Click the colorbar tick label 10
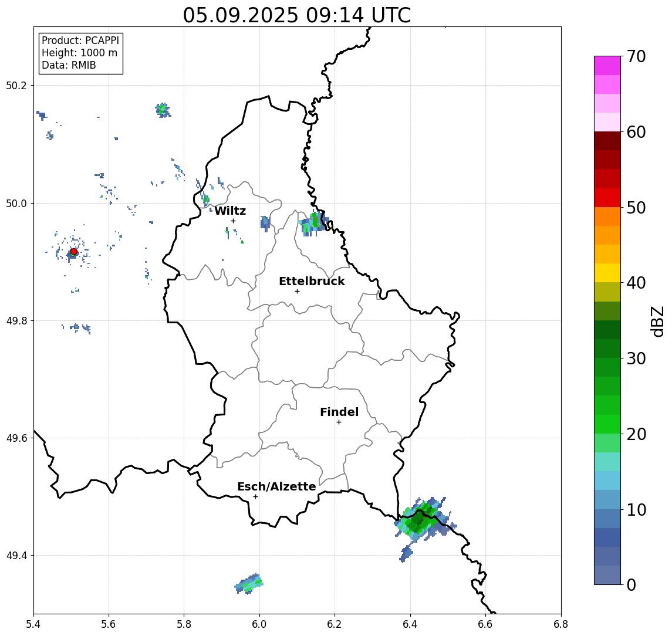Viewport: 672px width, 636px height. pos(636,509)
